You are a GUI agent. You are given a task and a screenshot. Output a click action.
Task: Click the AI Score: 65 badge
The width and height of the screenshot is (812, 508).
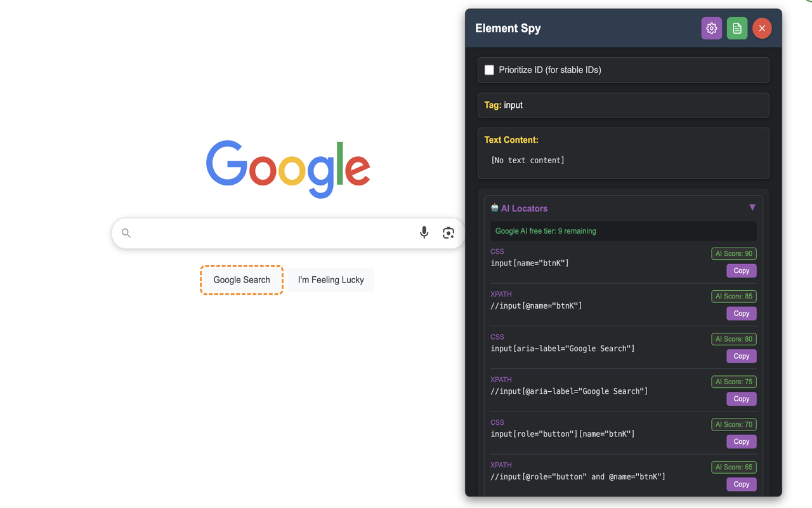pyautogui.click(x=734, y=467)
